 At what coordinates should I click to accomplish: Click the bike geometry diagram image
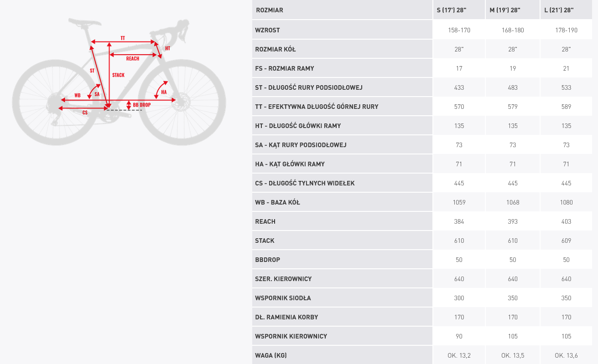click(119, 82)
